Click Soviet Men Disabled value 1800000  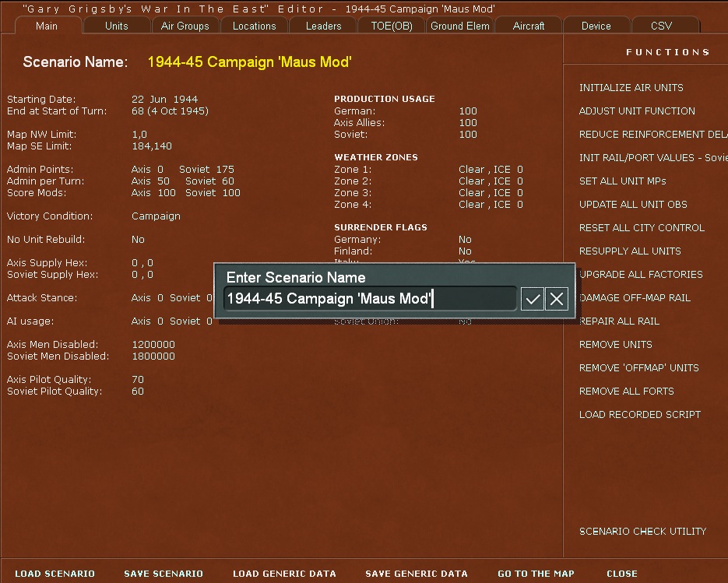point(153,356)
